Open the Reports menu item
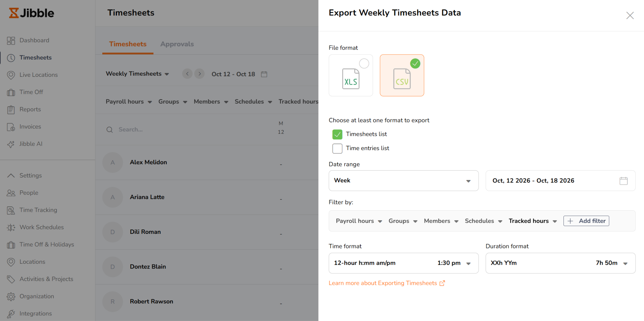Image resolution: width=644 pixels, height=321 pixels. click(x=30, y=109)
